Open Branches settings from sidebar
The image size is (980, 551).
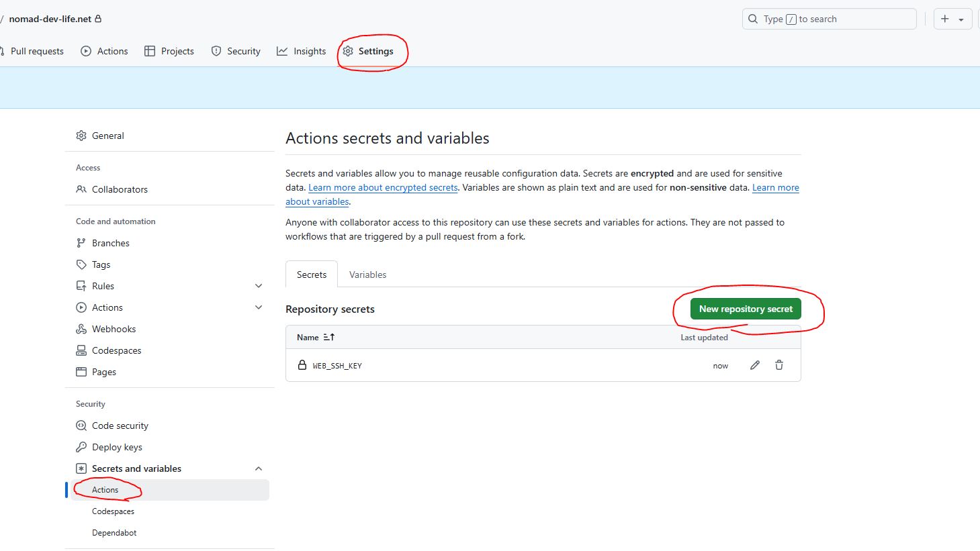point(110,243)
